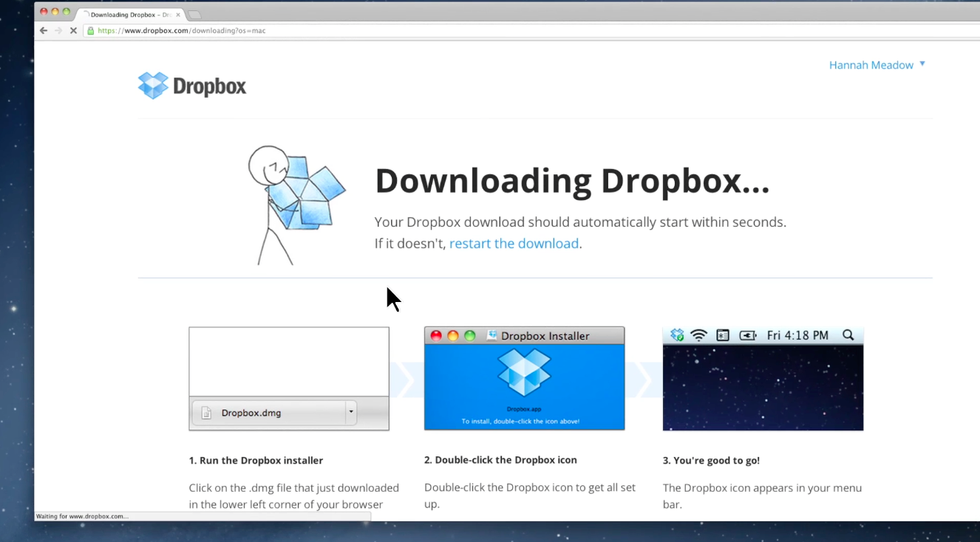Image resolution: width=980 pixels, height=542 pixels.
Task: Open the Hannah Meadow account dropdown
Action: pos(877,65)
